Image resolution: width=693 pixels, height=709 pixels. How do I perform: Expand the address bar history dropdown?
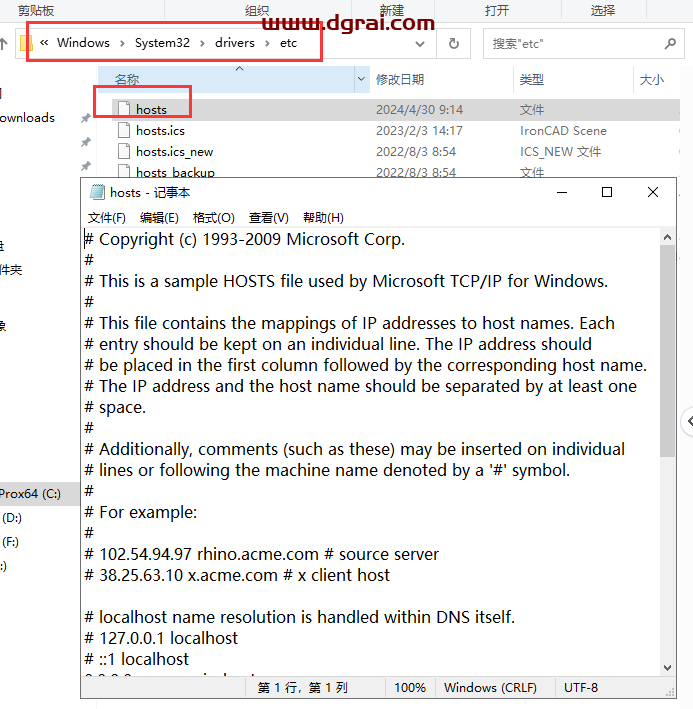(420, 44)
